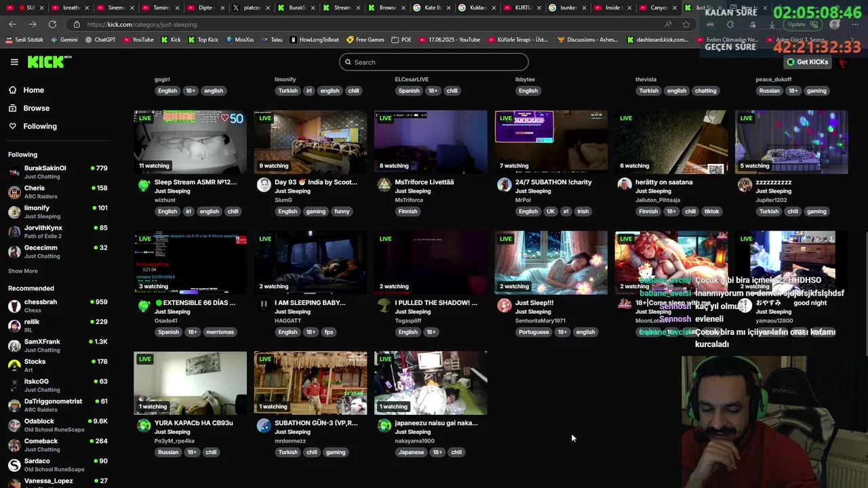Image resolution: width=868 pixels, height=488 pixels.
Task: Click the Get KICKs button
Action: point(807,62)
